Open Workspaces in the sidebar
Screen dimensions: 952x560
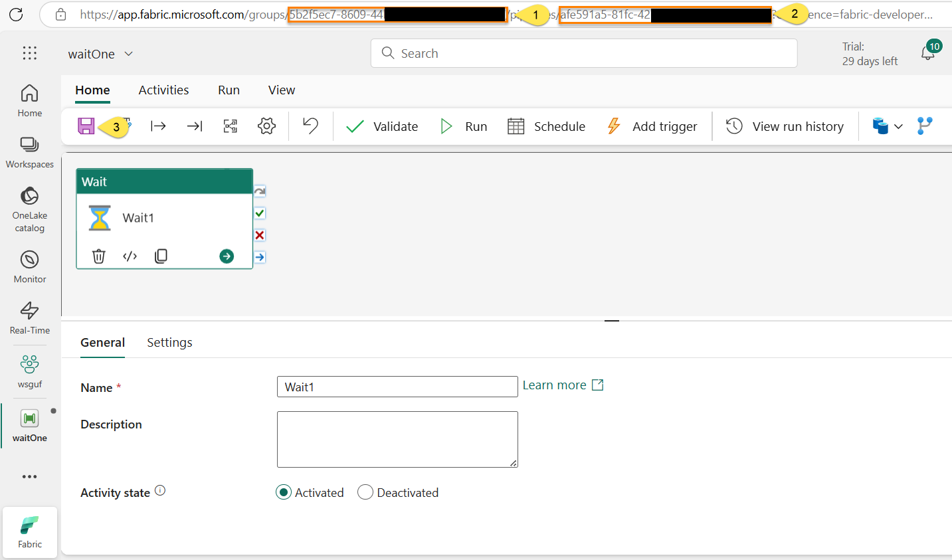click(x=30, y=152)
